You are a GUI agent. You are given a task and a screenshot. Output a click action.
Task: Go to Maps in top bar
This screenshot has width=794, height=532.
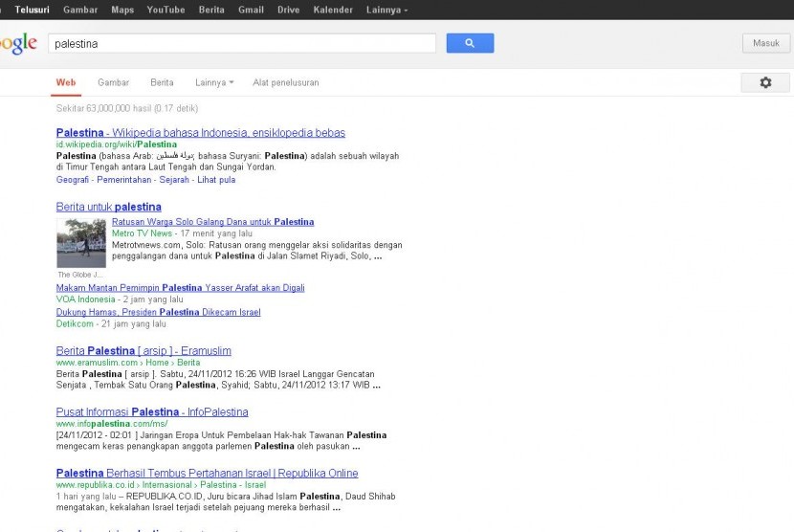(x=122, y=10)
